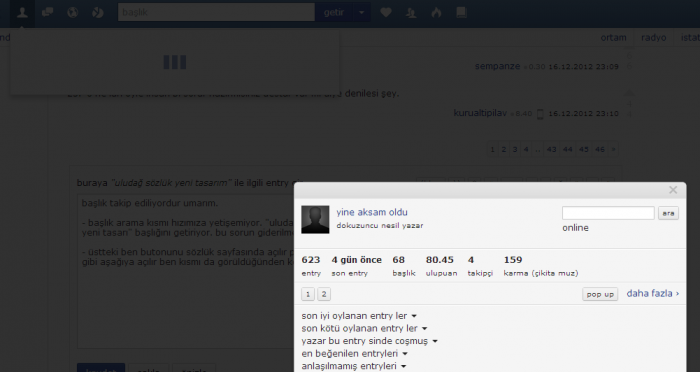Open the book icon in top bar
The height and width of the screenshot is (372, 700).
[462, 13]
